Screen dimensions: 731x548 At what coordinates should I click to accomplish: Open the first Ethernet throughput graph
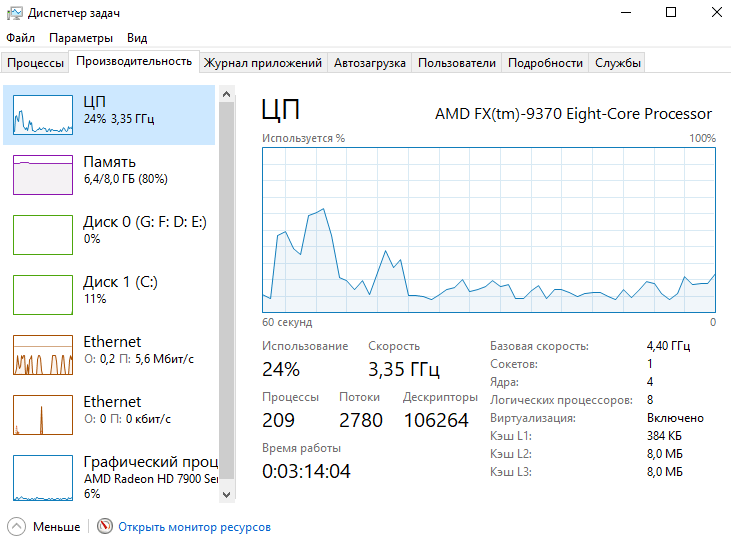pos(43,355)
